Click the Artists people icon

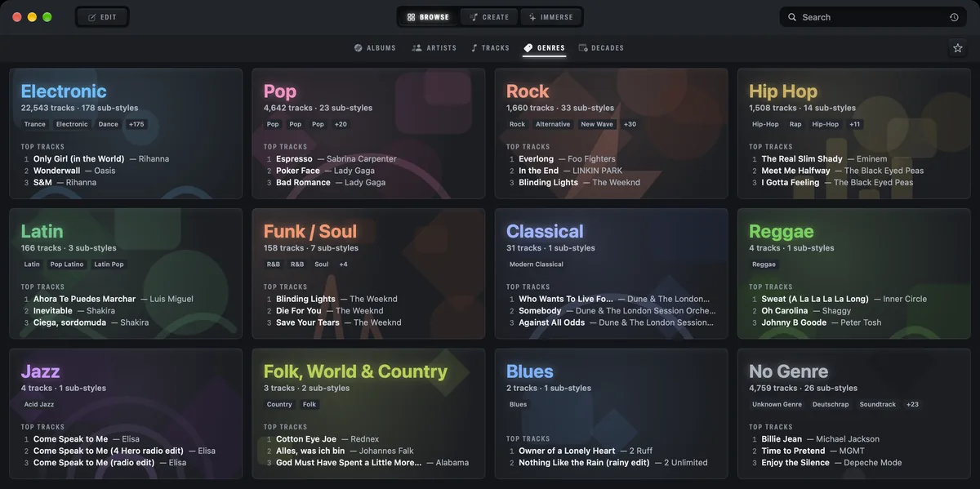click(x=417, y=48)
